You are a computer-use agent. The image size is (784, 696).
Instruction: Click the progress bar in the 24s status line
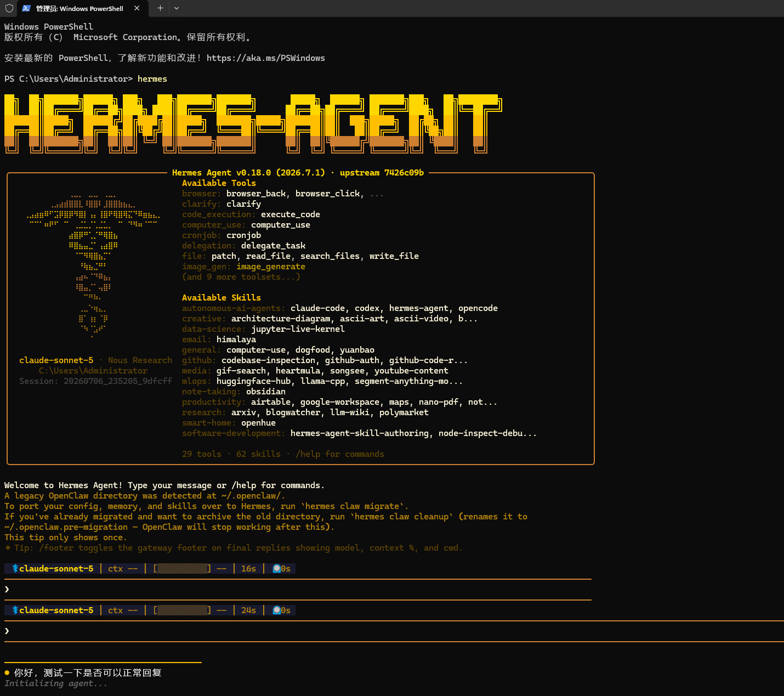tap(183, 610)
